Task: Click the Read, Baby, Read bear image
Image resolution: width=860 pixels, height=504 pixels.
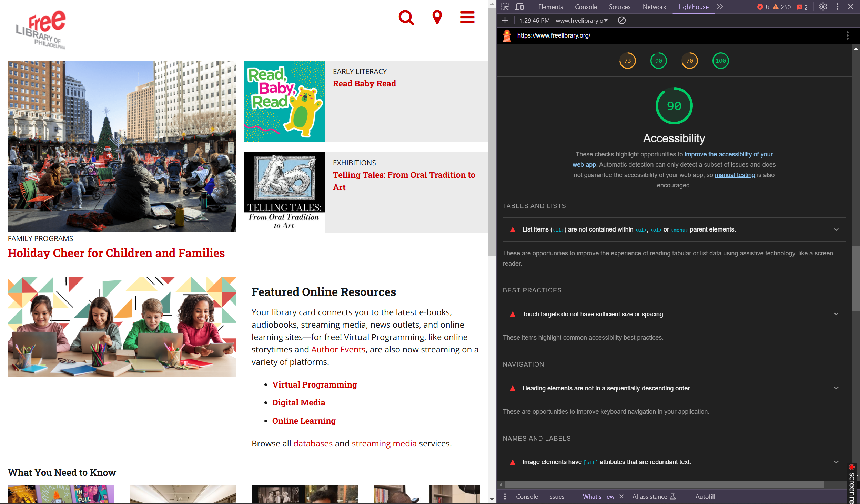Action: (284, 101)
